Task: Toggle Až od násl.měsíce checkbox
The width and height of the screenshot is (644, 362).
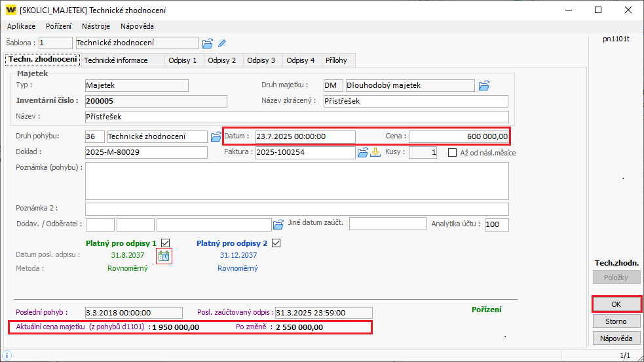Action: tap(452, 152)
